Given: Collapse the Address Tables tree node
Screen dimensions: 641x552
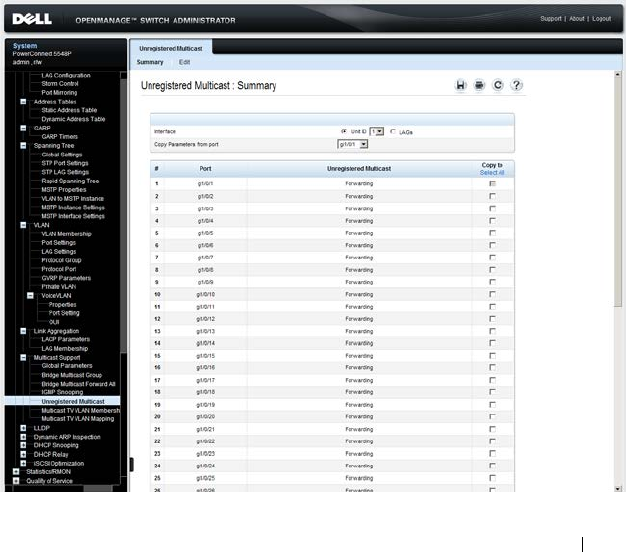Looking at the screenshot, I should (23, 101).
